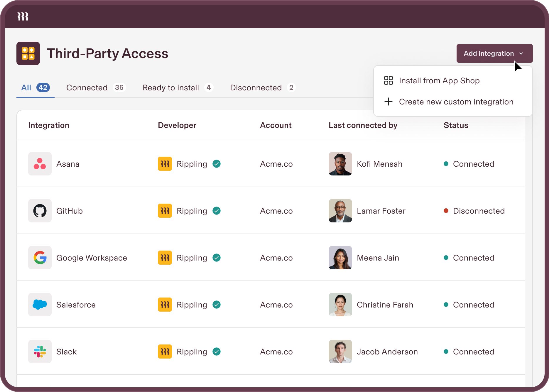Choose Create new custom integration
The width and height of the screenshot is (554, 392).
(456, 102)
